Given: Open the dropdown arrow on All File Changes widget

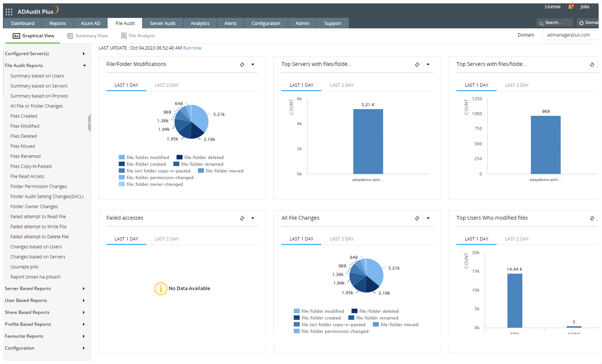Looking at the screenshot, I should [428, 218].
